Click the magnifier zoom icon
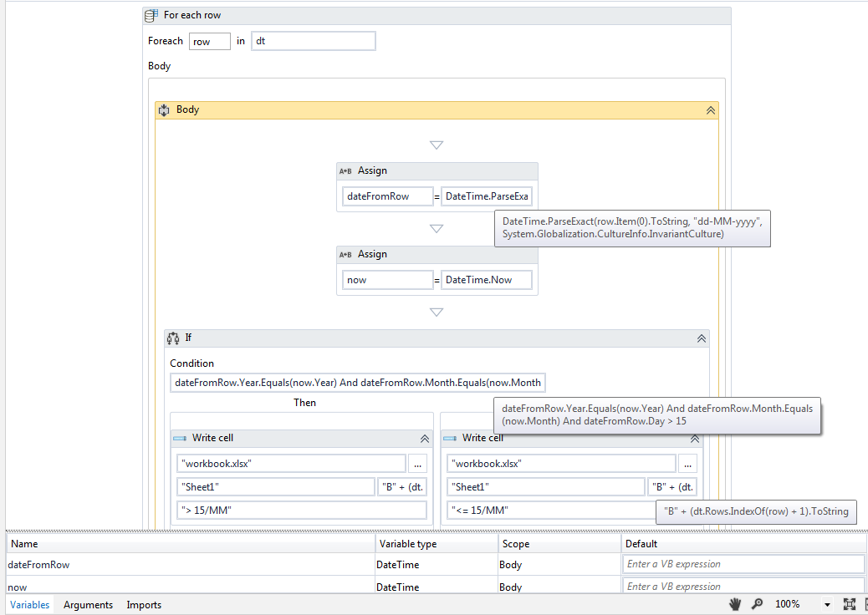 [757, 604]
